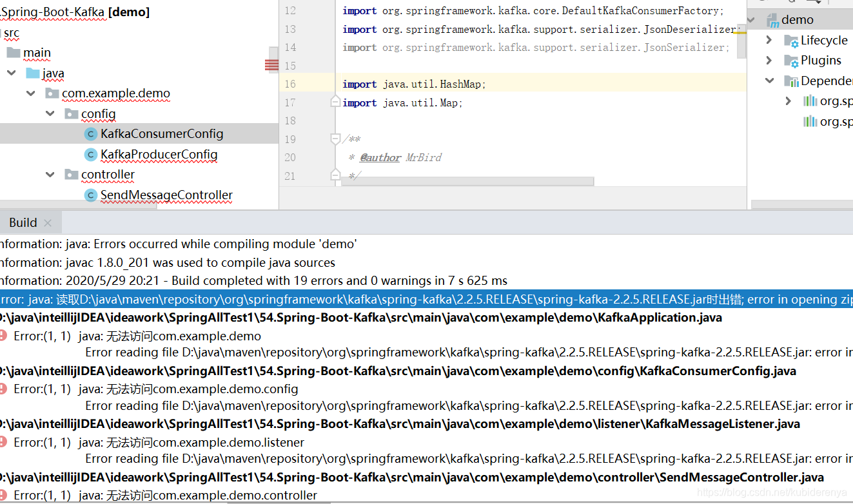Collapse the config package

click(50, 113)
